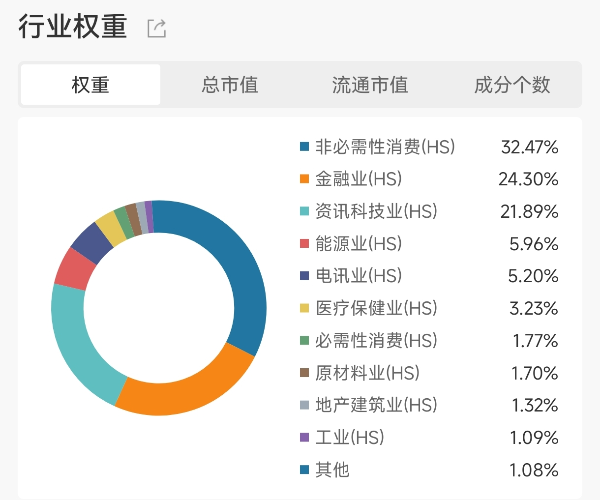Show the 成分个数 tab
600x500 pixels.
tap(512, 85)
